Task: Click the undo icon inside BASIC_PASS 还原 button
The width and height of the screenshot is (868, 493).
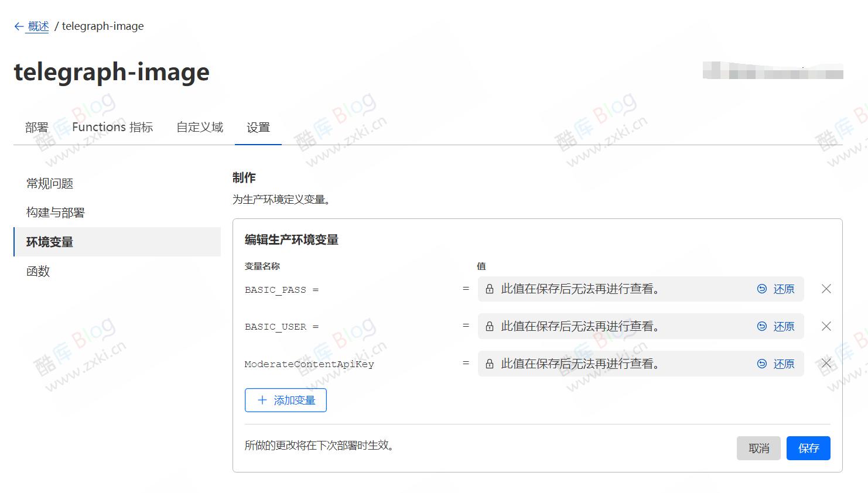Action: 761,289
